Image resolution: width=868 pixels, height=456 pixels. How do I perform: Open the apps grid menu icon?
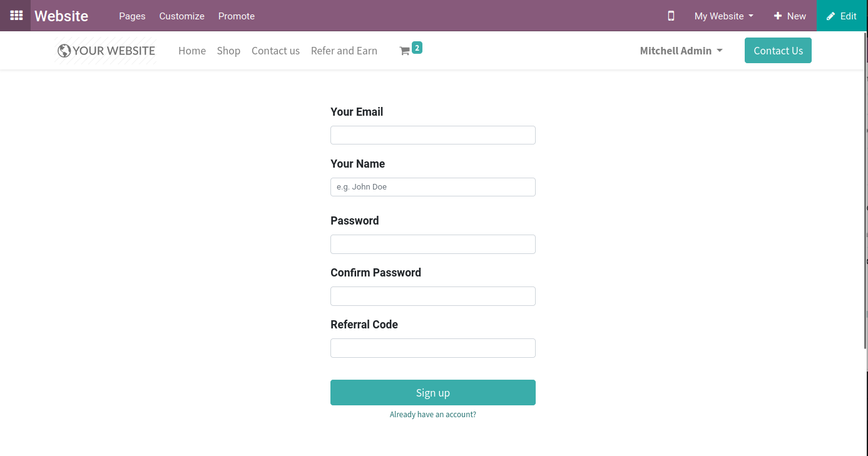[16, 16]
